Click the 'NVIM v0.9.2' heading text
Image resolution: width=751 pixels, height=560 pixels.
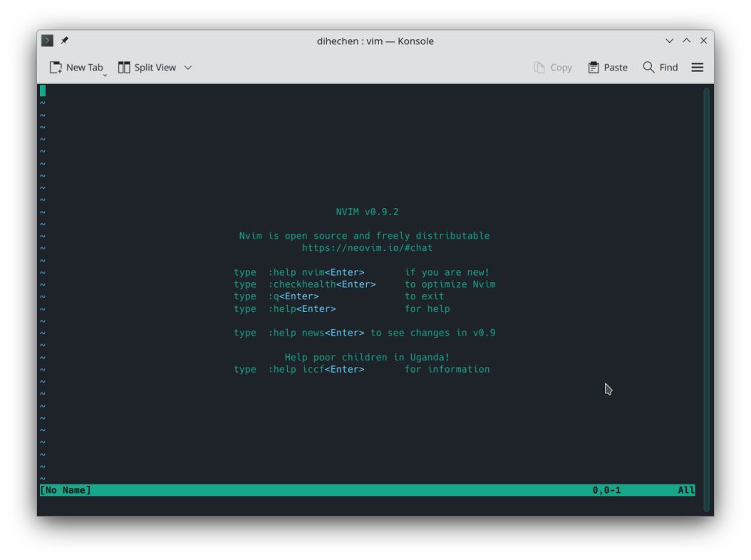tap(367, 212)
